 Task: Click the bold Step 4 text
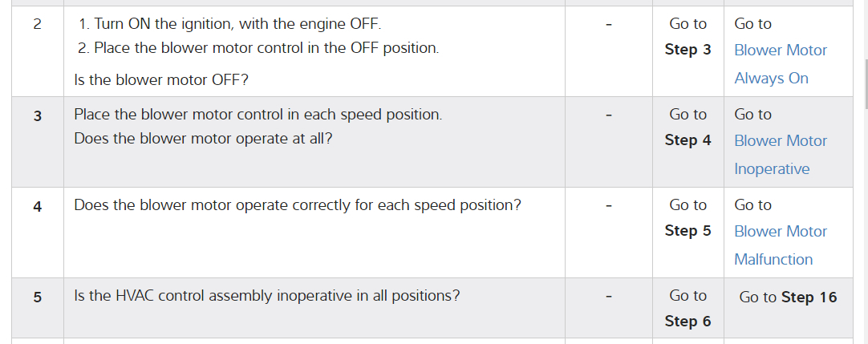coord(688,140)
